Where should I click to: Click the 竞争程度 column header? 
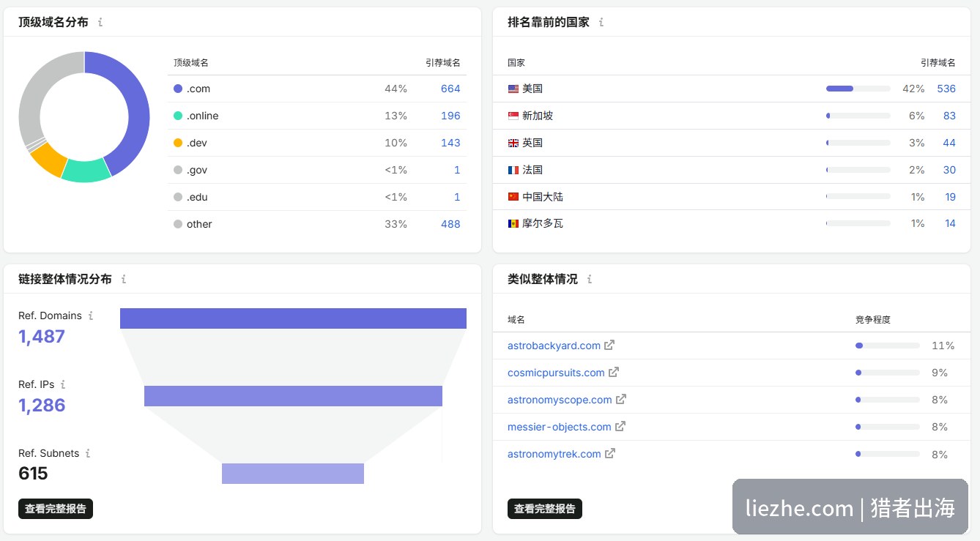tap(873, 320)
